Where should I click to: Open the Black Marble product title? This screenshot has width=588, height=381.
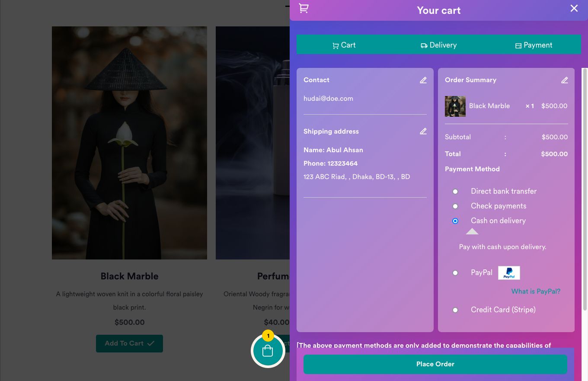[129, 276]
